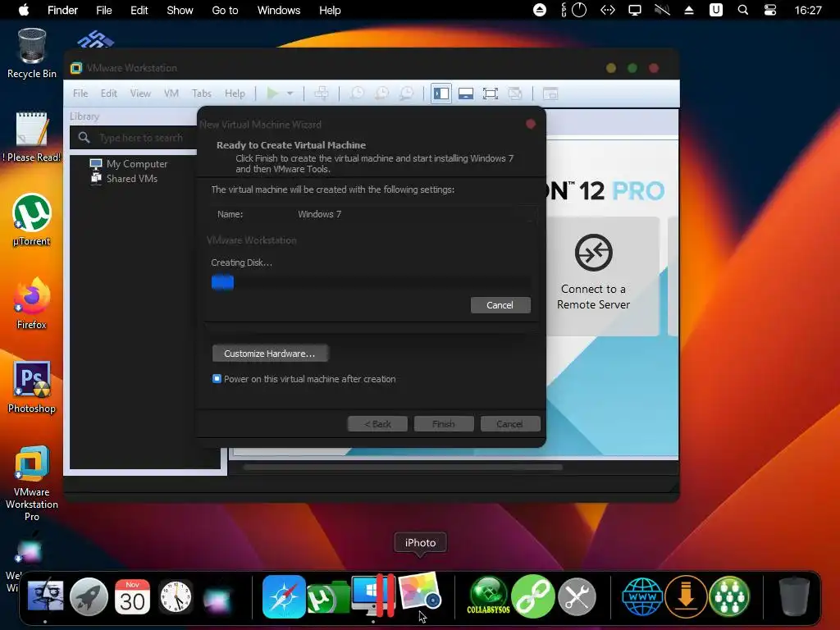The width and height of the screenshot is (840, 630).
Task: Toggle the thumbnail bar view icon
Action: coord(466,94)
